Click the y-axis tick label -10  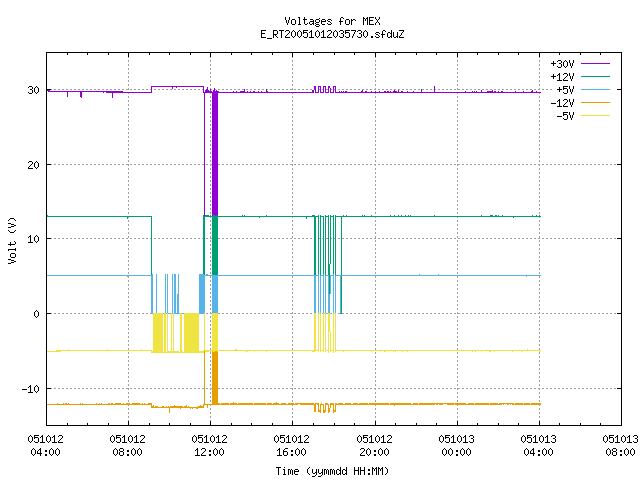pyautogui.click(x=31, y=389)
